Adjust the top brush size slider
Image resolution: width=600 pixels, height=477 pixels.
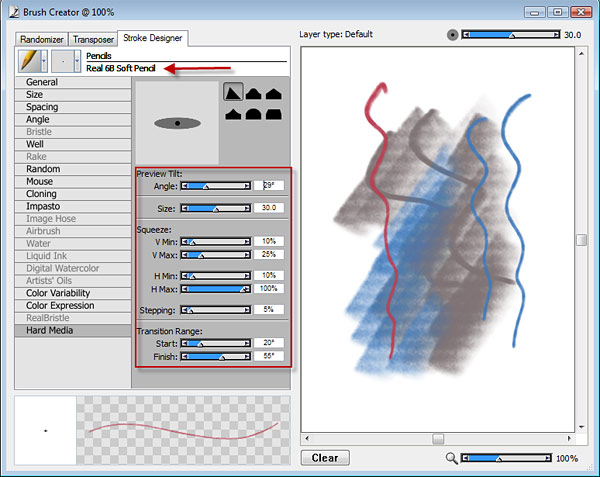pyautogui.click(x=511, y=35)
